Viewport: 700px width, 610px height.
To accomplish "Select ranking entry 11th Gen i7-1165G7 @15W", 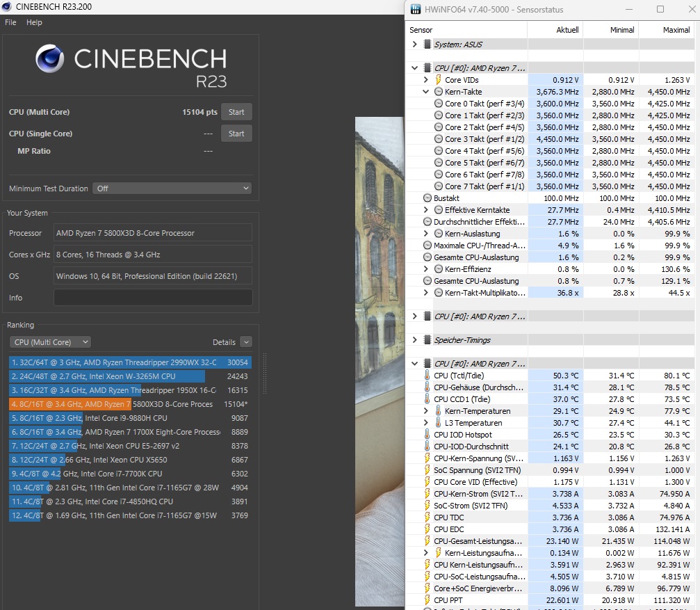I will coord(130,515).
